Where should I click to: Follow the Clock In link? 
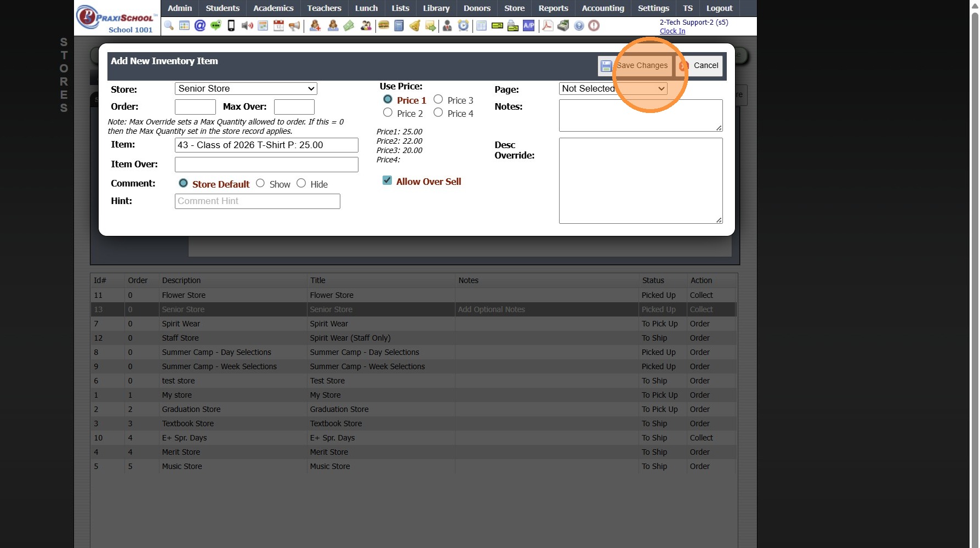[x=673, y=31]
